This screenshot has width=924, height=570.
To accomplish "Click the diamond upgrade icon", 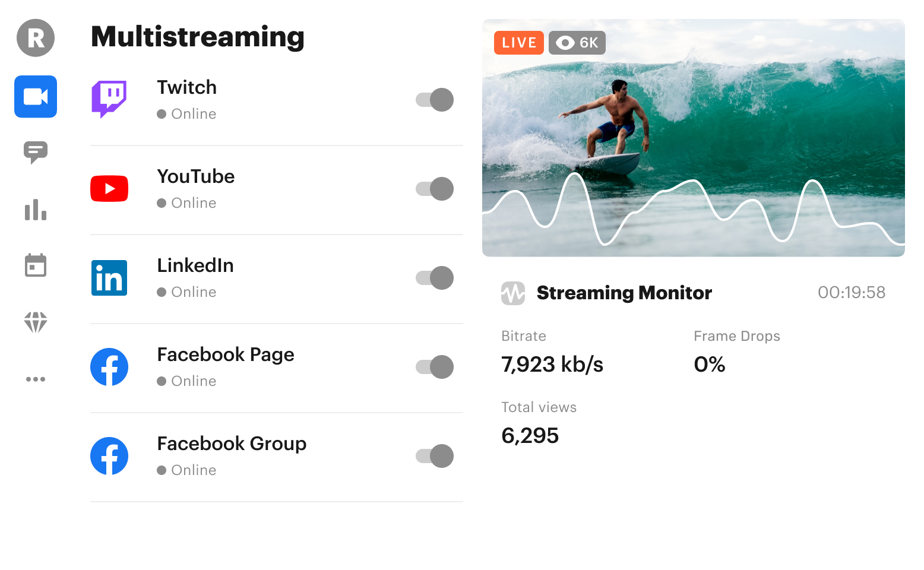I will tap(35, 322).
